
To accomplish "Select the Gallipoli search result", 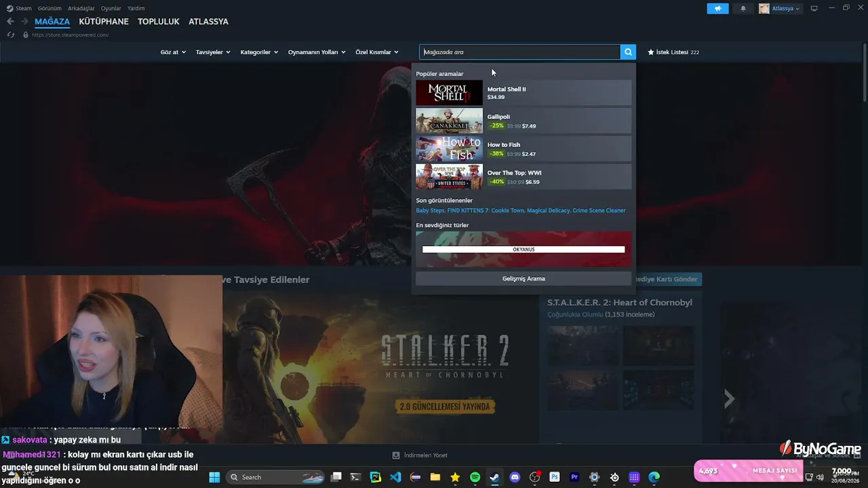I will [x=524, y=121].
